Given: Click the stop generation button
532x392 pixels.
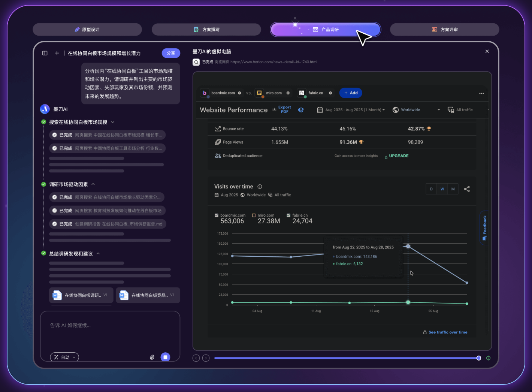Looking at the screenshot, I should (x=165, y=357).
